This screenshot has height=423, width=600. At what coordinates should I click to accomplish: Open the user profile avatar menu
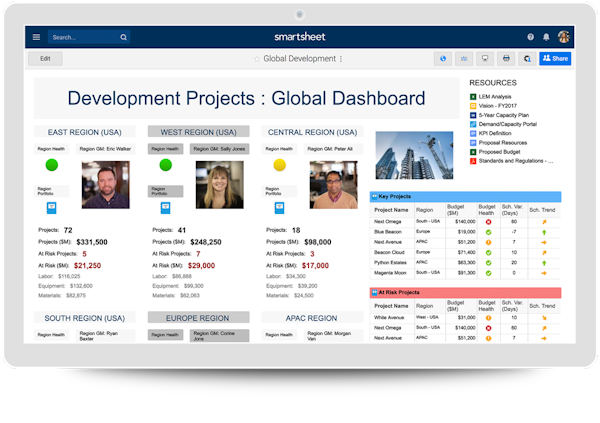pyautogui.click(x=564, y=37)
